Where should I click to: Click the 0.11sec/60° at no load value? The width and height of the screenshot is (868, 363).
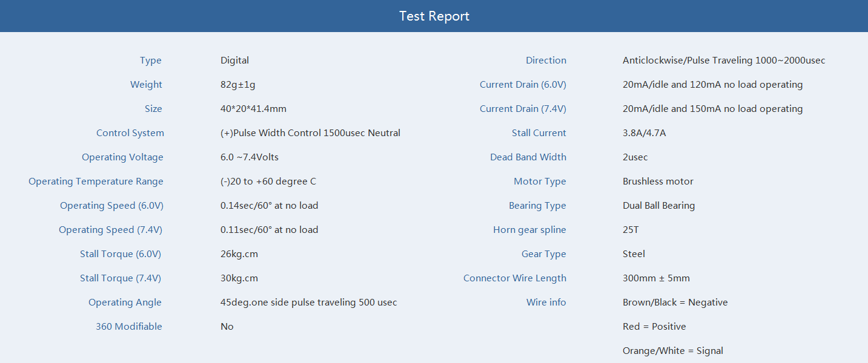(x=270, y=230)
